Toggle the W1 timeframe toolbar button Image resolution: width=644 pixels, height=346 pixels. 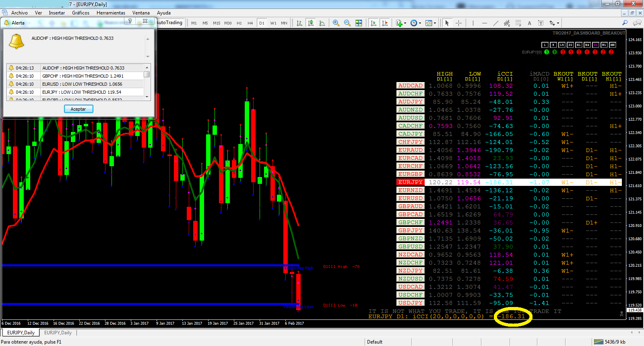[x=273, y=23]
